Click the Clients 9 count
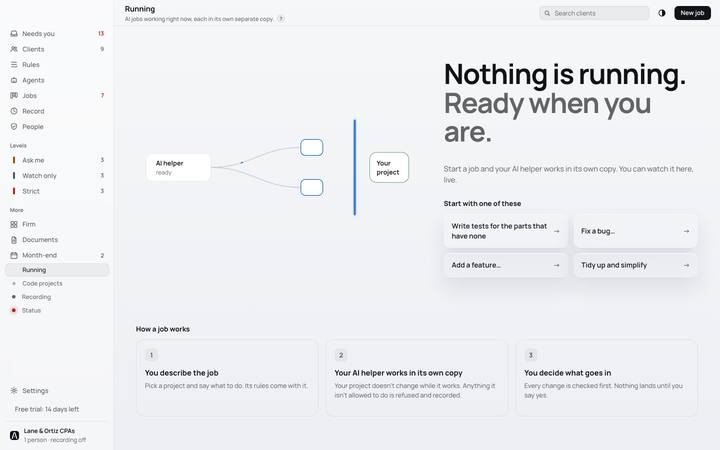 click(x=102, y=49)
